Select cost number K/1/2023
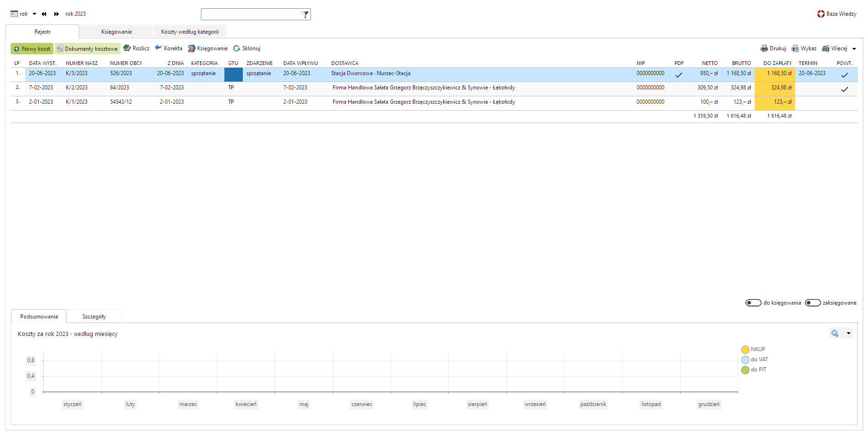 [76, 102]
